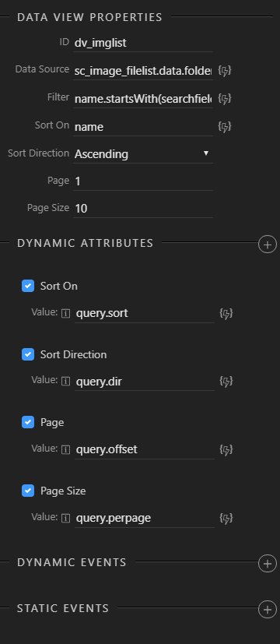Edit the query.sort value field
This screenshot has width=280, height=644.
click(x=145, y=314)
